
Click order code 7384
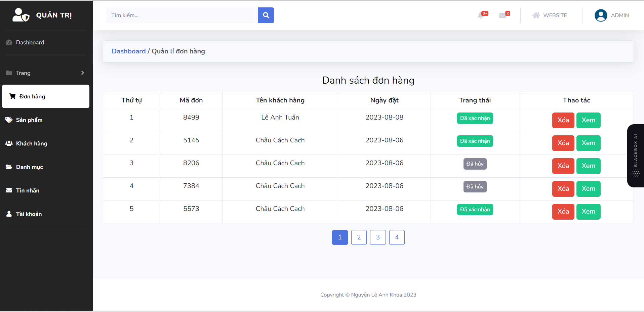tap(191, 186)
